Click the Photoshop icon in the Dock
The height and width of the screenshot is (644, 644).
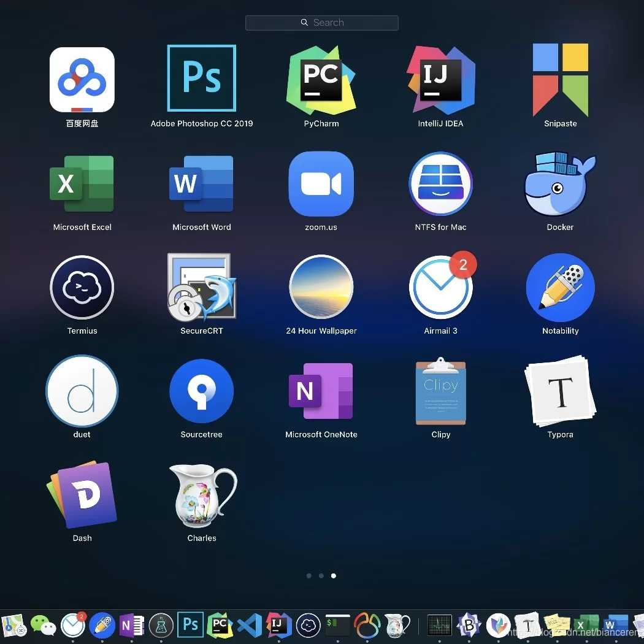[x=190, y=624]
